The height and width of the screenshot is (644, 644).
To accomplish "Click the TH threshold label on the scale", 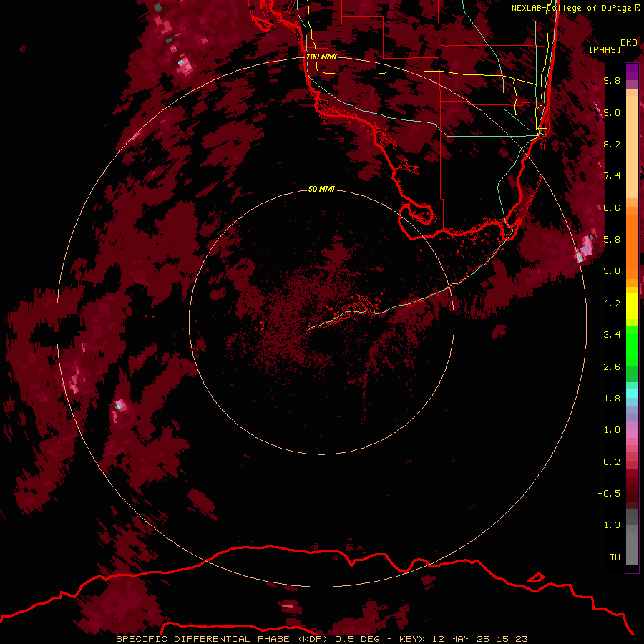I will coord(615,557).
